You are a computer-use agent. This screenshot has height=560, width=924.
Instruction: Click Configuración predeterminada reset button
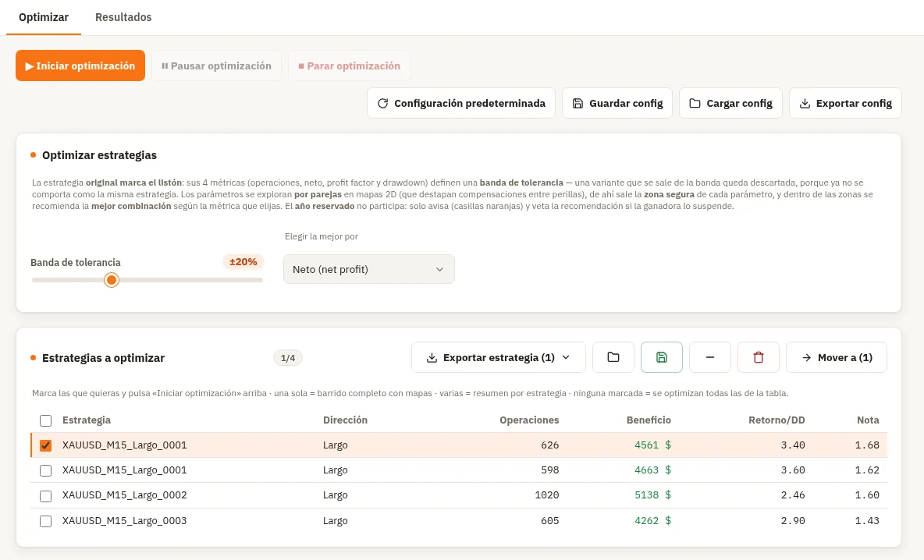[460, 103]
